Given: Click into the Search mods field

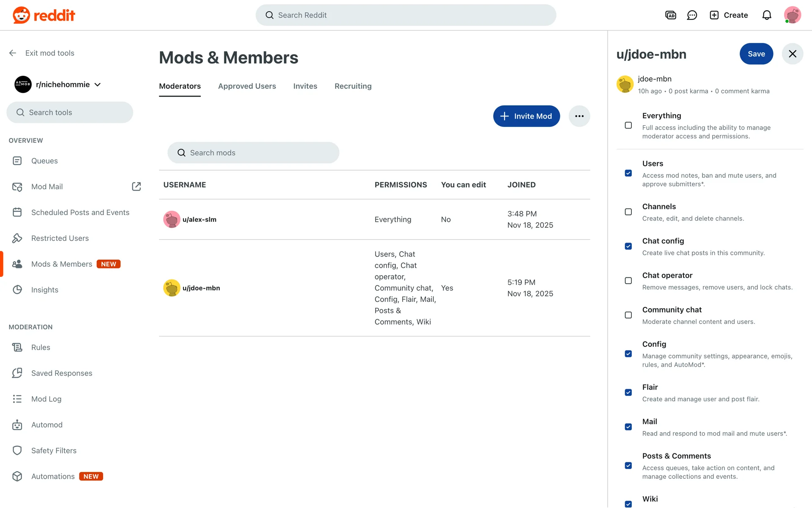Looking at the screenshot, I should point(254,153).
